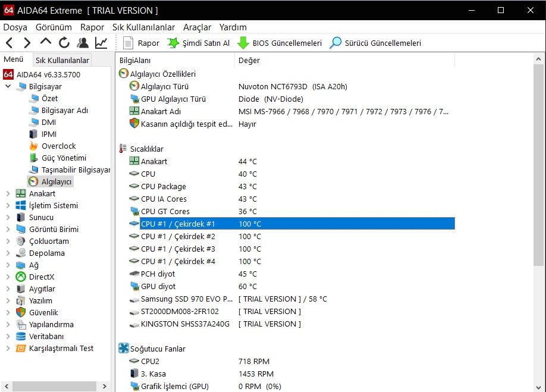Click the vertical scrollbar up arrow
The height and width of the screenshot is (392, 546).
coord(539,59)
